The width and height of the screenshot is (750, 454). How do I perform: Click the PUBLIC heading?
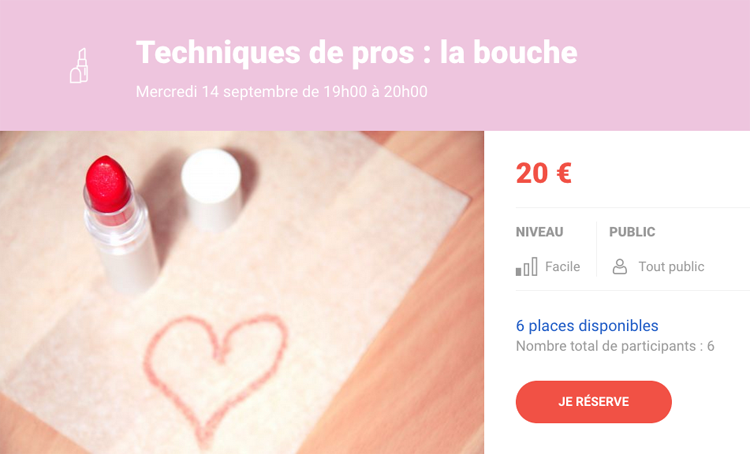pos(632,232)
